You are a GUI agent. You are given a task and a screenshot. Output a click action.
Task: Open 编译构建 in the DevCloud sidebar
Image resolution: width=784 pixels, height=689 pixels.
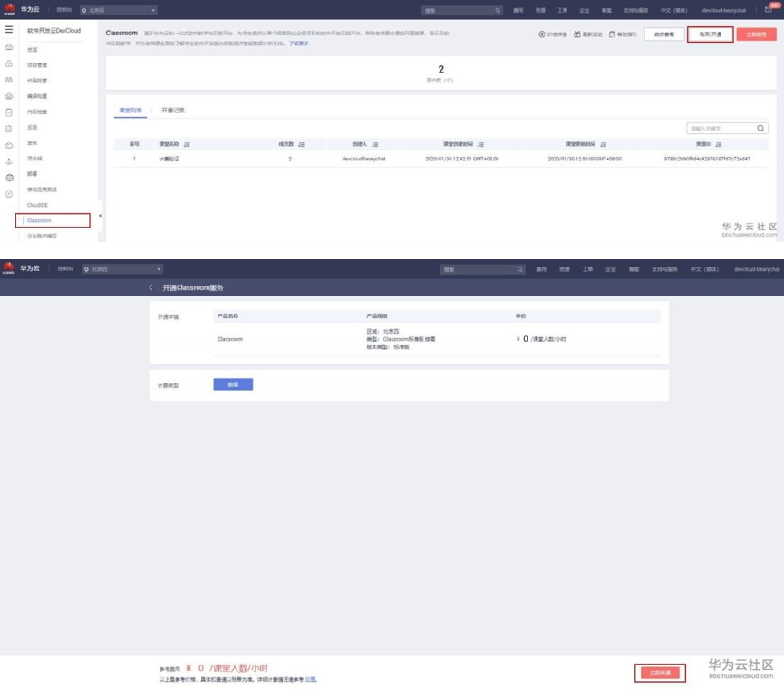pyautogui.click(x=37, y=96)
